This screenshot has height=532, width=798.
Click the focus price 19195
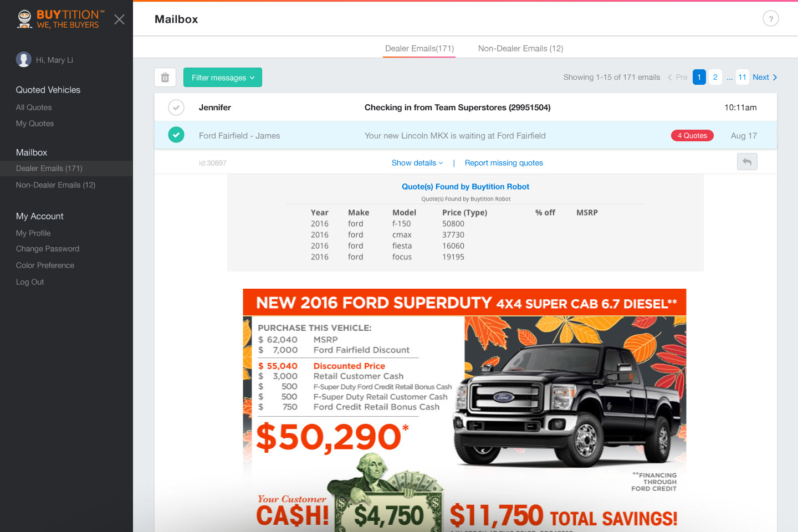click(x=453, y=257)
